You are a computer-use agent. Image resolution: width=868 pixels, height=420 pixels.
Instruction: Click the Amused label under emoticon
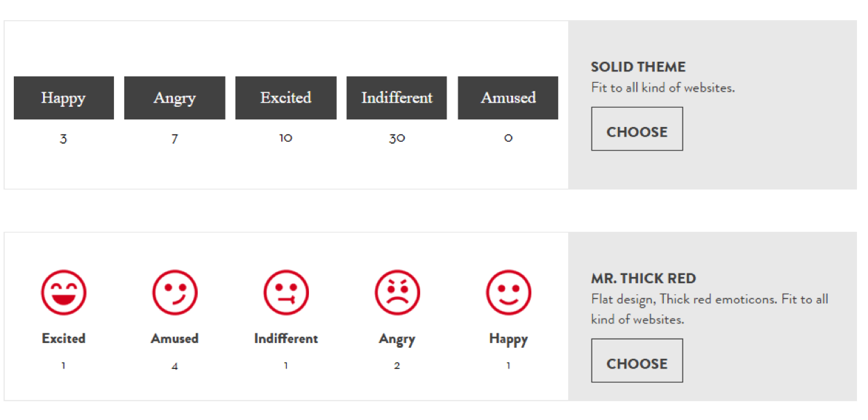coord(175,339)
